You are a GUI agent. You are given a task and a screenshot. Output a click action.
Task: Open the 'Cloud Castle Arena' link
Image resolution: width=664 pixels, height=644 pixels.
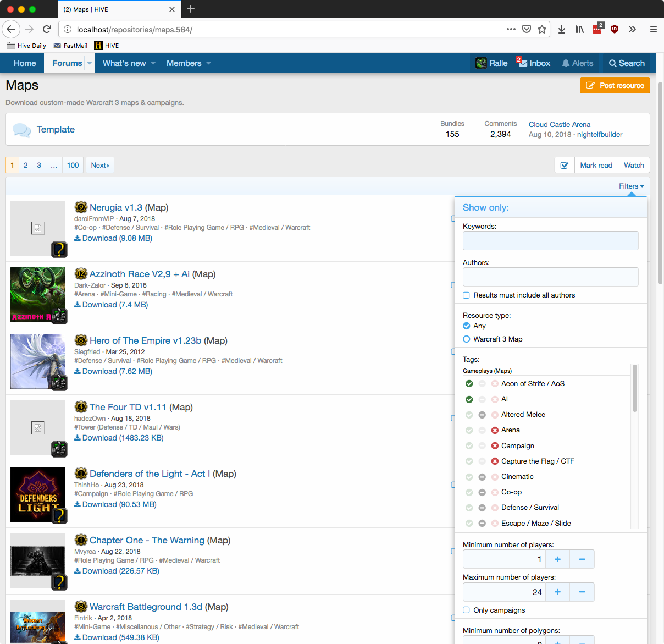pyautogui.click(x=560, y=124)
